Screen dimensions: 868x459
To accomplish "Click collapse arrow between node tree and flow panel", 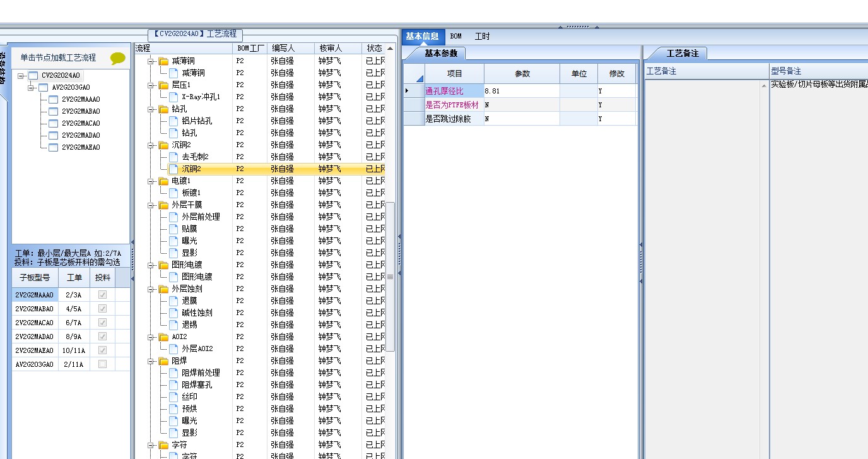I will coord(132,242).
